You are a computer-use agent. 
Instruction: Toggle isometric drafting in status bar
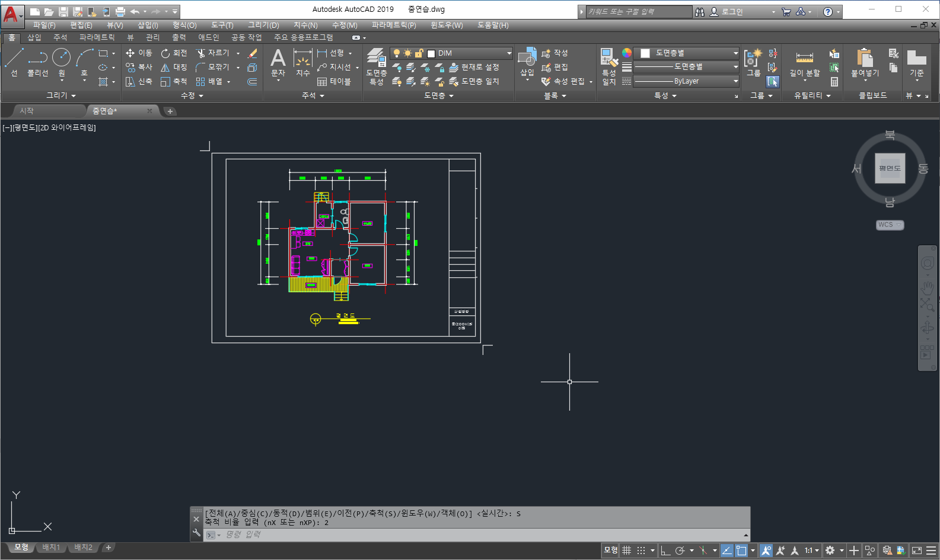[703, 551]
